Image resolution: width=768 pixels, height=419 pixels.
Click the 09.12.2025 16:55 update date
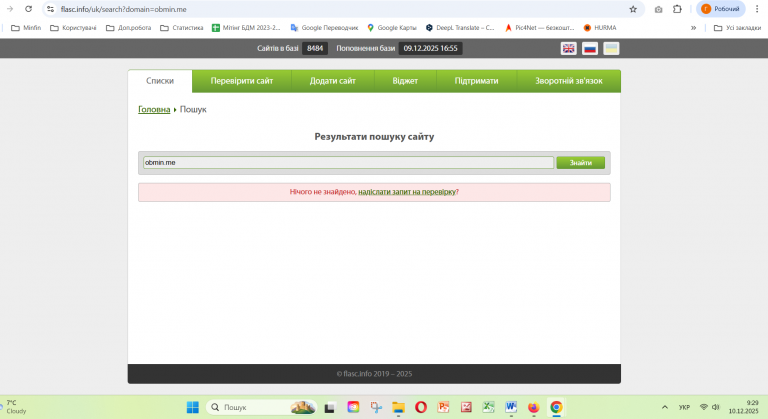point(431,49)
